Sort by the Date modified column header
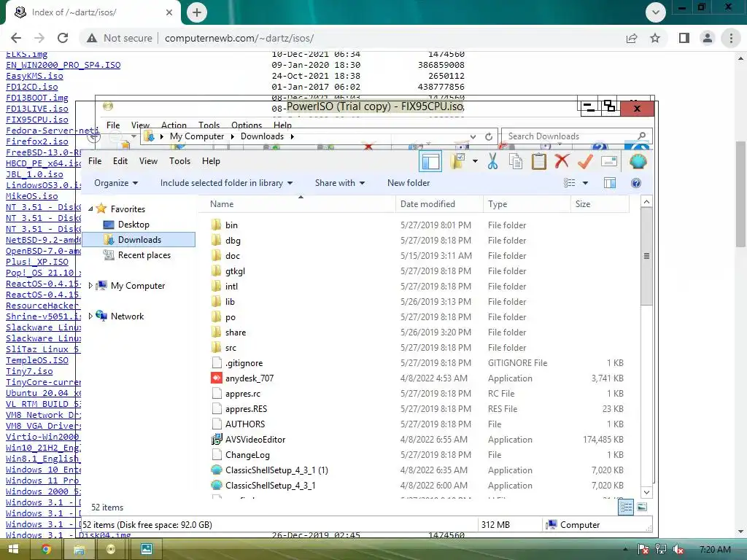747x560 pixels. coord(438,204)
